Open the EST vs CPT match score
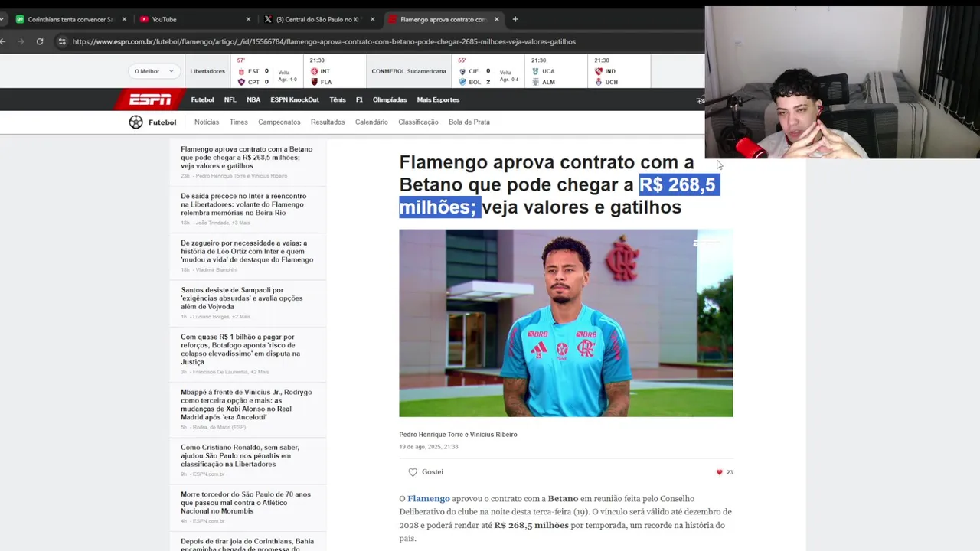 (265, 71)
